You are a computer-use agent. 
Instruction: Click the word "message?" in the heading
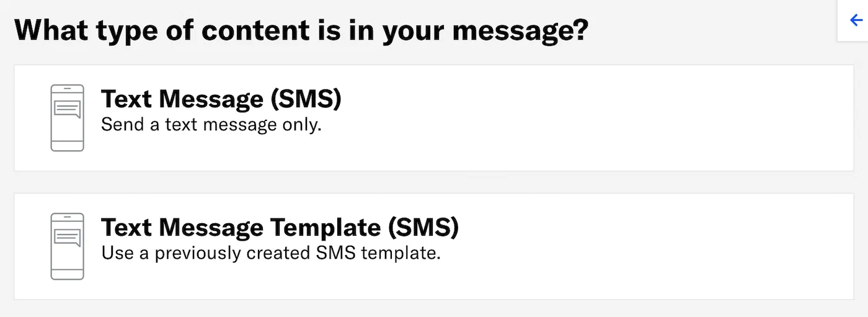[520, 30]
